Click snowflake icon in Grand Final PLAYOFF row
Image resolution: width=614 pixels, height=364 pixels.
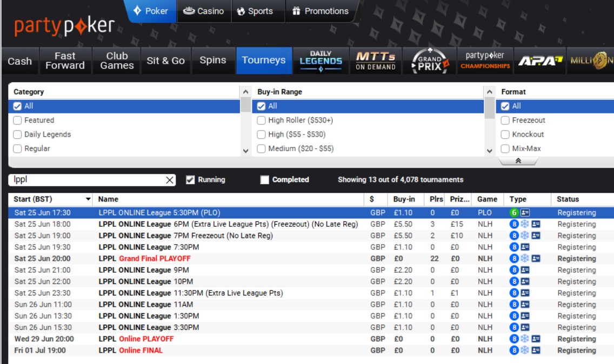[525, 258]
